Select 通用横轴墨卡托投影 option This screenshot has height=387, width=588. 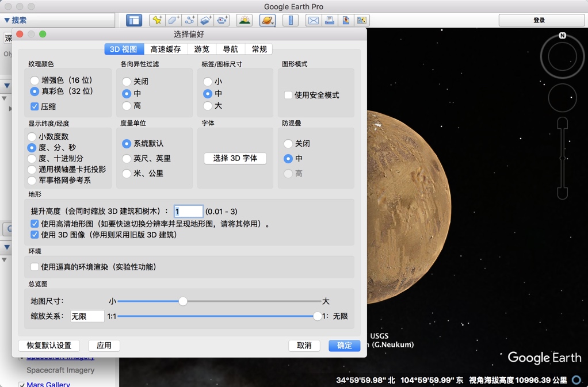coord(32,169)
